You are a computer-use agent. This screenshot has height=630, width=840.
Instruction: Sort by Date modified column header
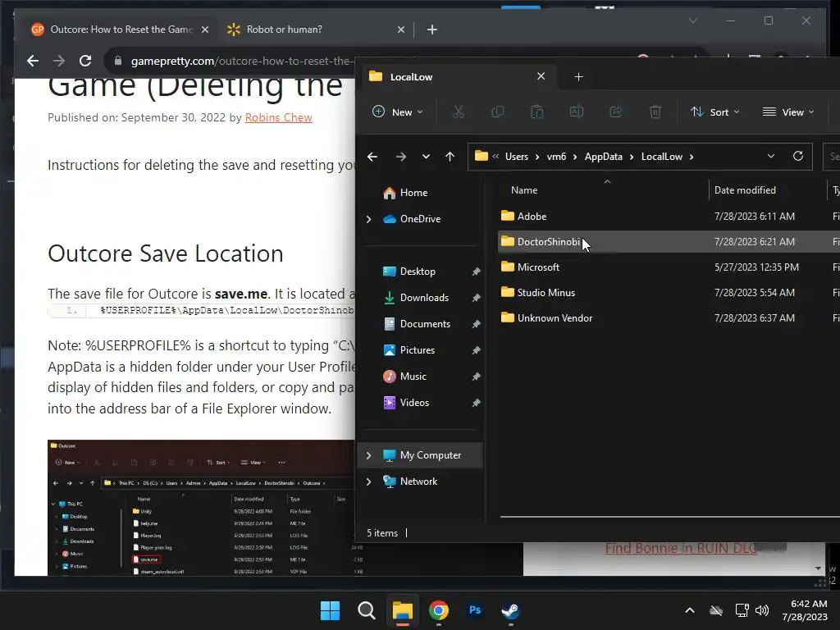click(x=745, y=190)
